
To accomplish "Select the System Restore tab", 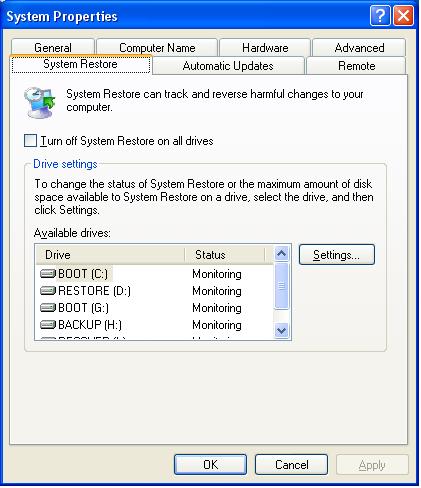I will click(x=81, y=64).
